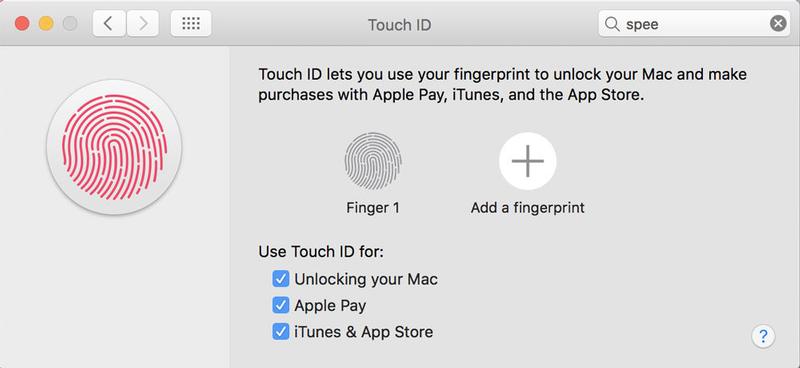The height and width of the screenshot is (368, 800).
Task: Go forward using the right chevron
Action: (x=143, y=23)
